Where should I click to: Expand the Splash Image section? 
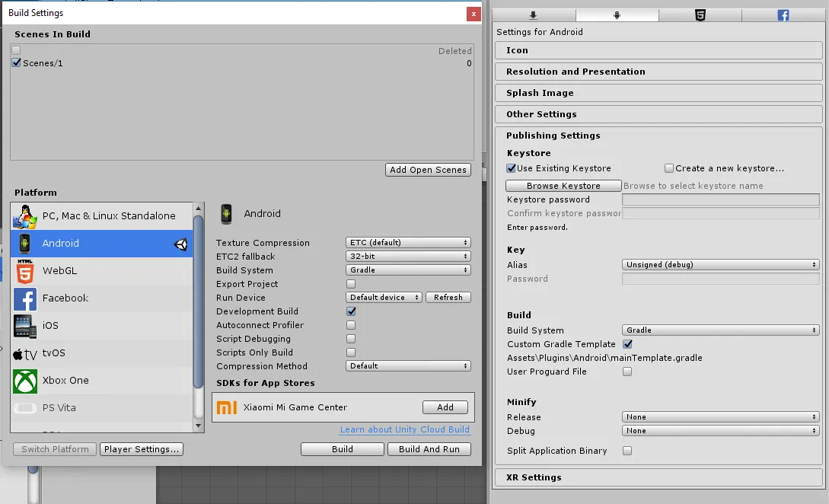coord(658,93)
